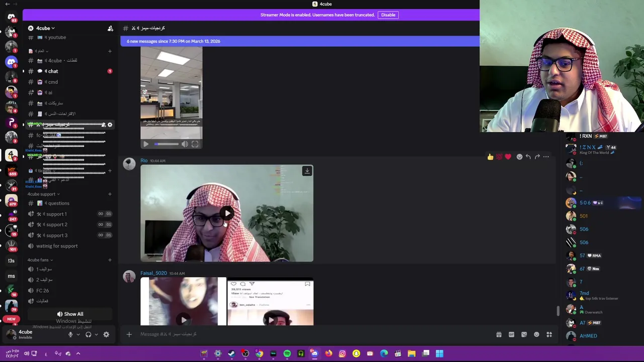644x362 pixels.
Task: Play Faisal_5020's first video attachment
Action: (184, 320)
